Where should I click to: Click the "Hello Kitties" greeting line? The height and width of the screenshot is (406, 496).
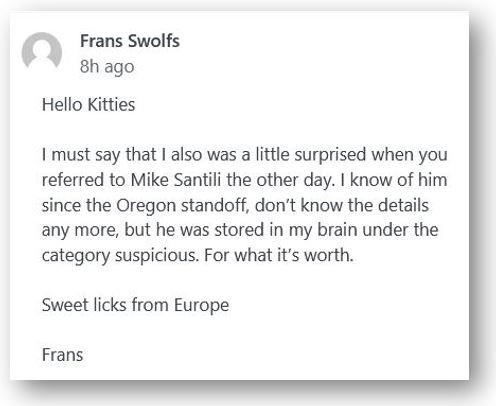coord(88,105)
